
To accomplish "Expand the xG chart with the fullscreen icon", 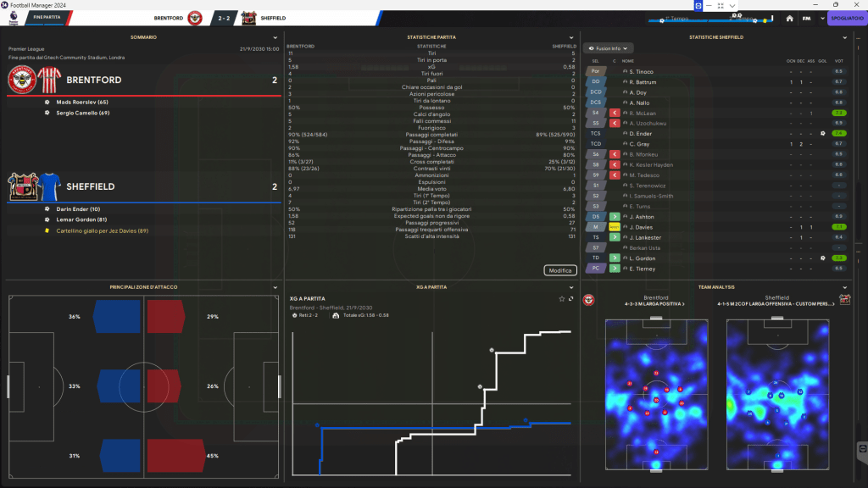I will (570, 299).
